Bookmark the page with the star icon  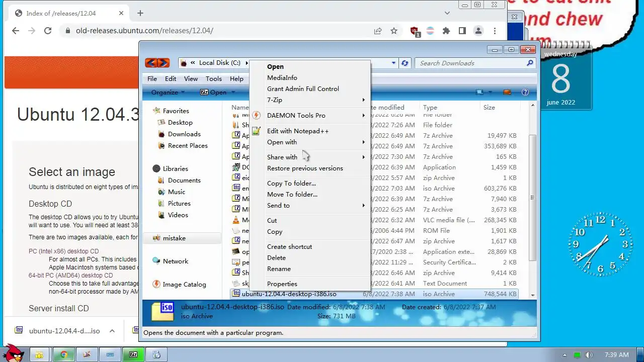click(394, 31)
